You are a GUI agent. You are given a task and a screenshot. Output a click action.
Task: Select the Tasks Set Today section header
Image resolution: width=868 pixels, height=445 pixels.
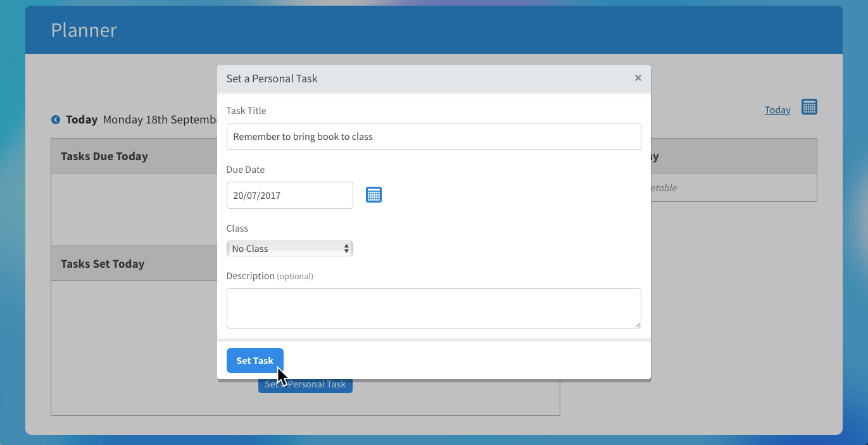(x=103, y=263)
